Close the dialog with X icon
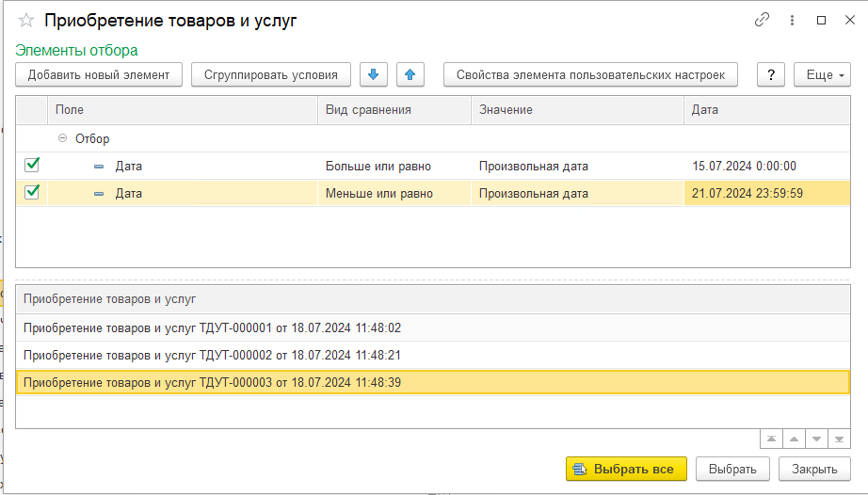The width and height of the screenshot is (868, 495). coord(850,20)
